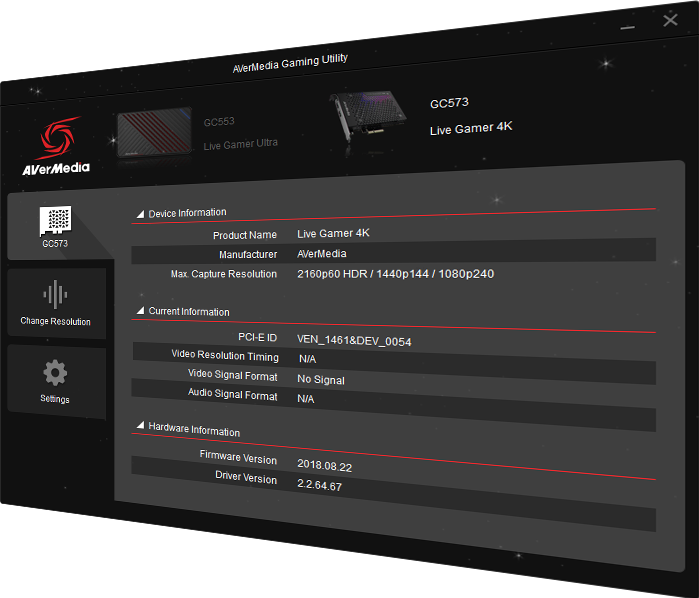Image resolution: width=699 pixels, height=598 pixels.
Task: Open Change Resolution waveform icon
Action: (x=55, y=294)
